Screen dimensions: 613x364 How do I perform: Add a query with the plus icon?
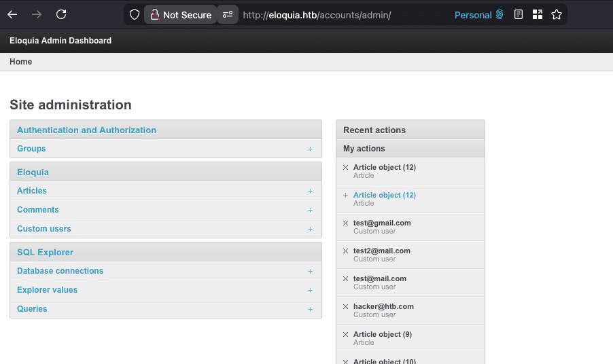[310, 309]
